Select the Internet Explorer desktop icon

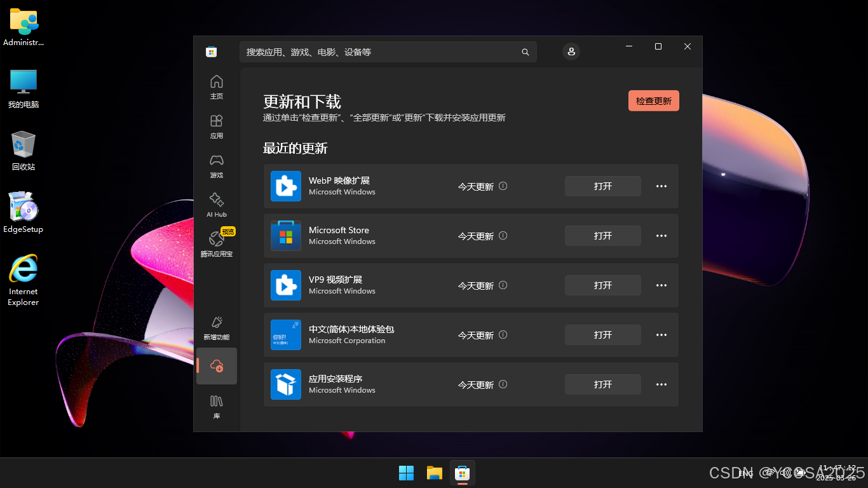pyautogui.click(x=24, y=280)
